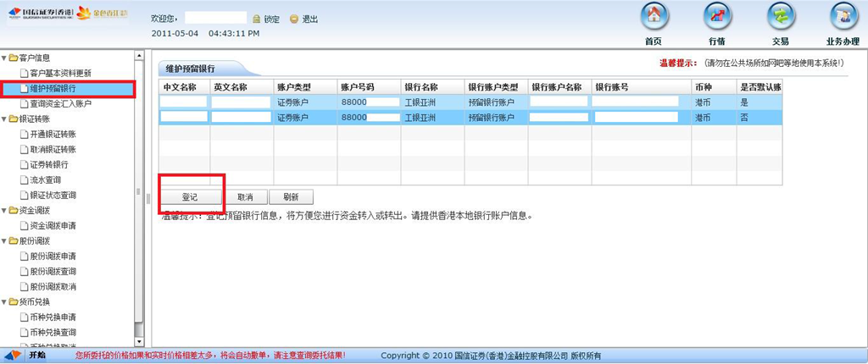
Task: Open 客户基本资料更新 in the sidebar
Action: tap(59, 74)
